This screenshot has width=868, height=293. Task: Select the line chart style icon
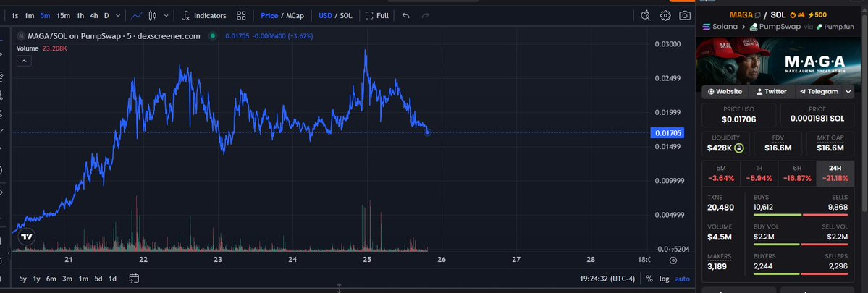click(x=136, y=15)
